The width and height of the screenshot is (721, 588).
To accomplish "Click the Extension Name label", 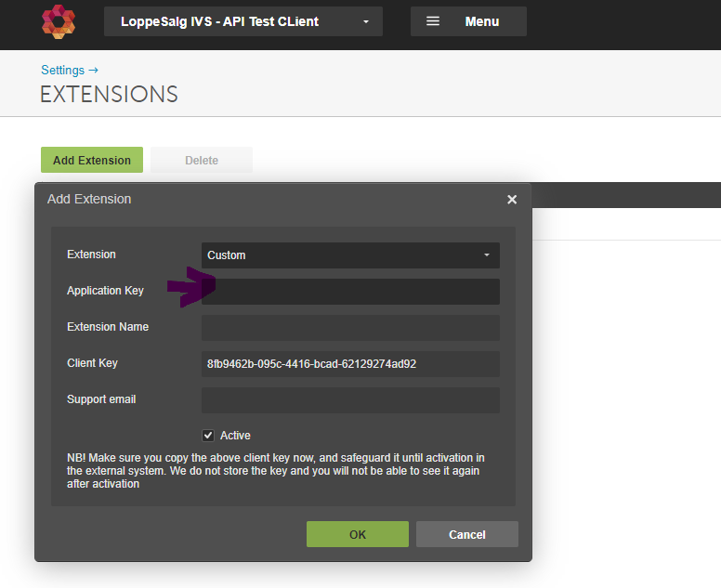I will (x=108, y=327).
